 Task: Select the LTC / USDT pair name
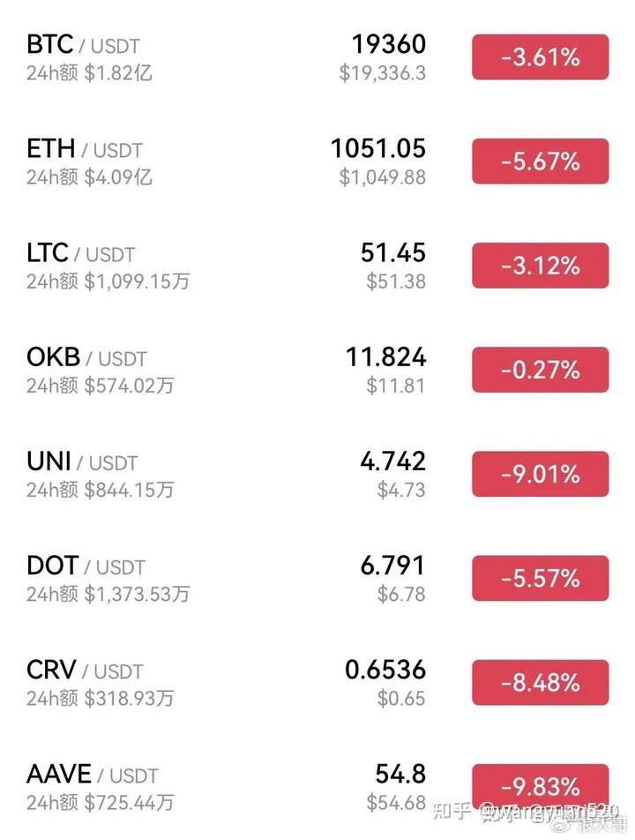[80, 253]
